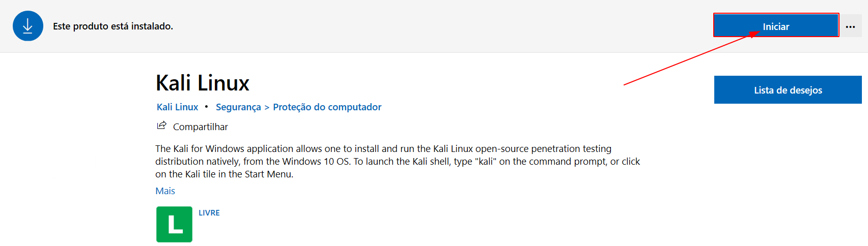This screenshot has width=868, height=246.
Task: Click the share arrow icon
Action: [162, 126]
